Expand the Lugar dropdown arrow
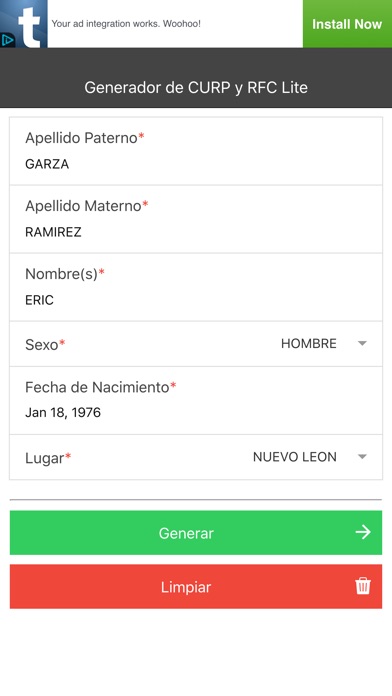 tap(362, 457)
